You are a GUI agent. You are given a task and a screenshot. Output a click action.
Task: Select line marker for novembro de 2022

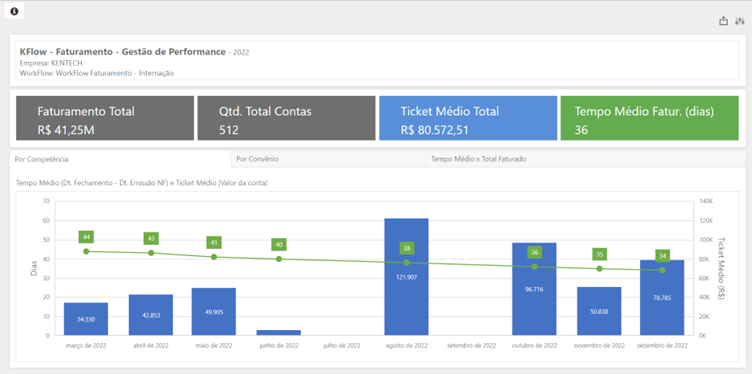click(x=599, y=269)
